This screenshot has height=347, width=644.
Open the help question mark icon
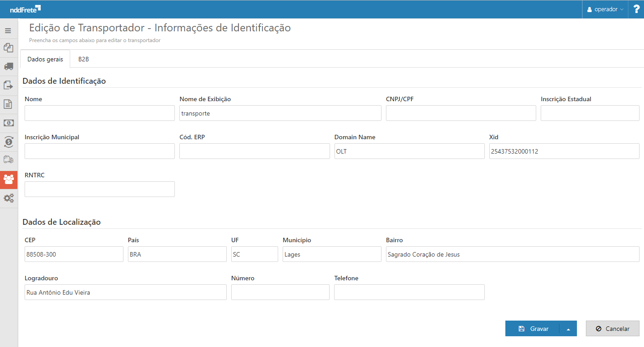tap(636, 9)
